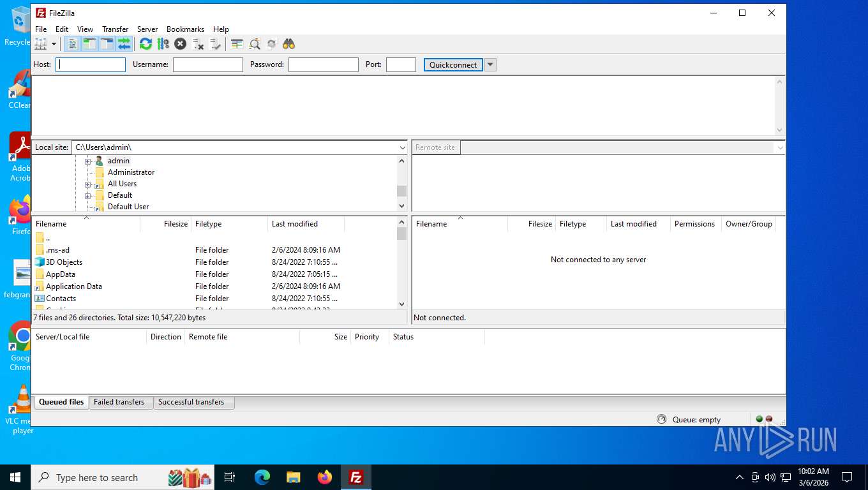Sort remote list by Owner/Group column
This screenshot has width=868, height=490.
749,224
